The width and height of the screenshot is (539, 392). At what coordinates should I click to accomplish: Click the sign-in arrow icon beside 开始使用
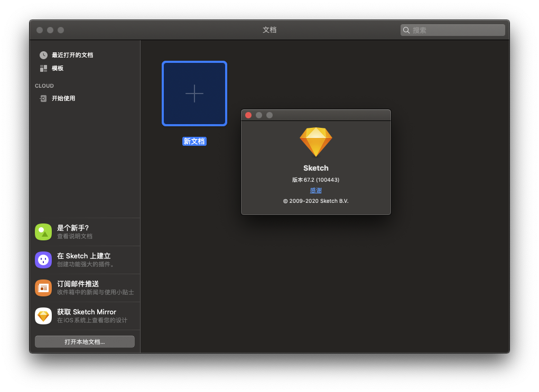coord(43,99)
